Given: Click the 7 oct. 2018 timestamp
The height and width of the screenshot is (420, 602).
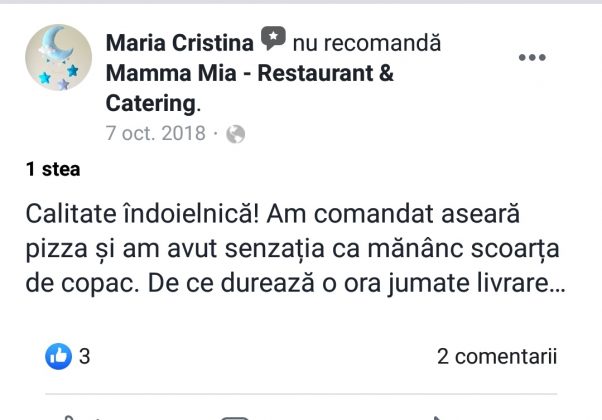Looking at the screenshot, I should coord(156,133).
